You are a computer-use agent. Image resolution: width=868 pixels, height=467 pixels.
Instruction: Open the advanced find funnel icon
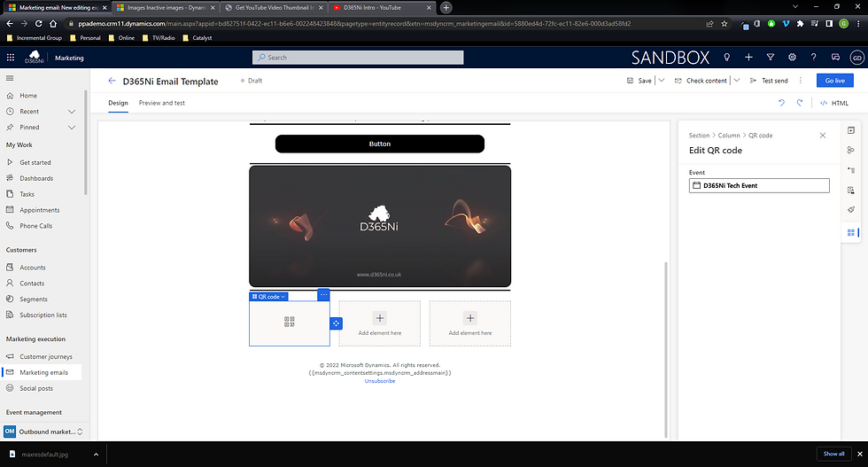point(770,57)
